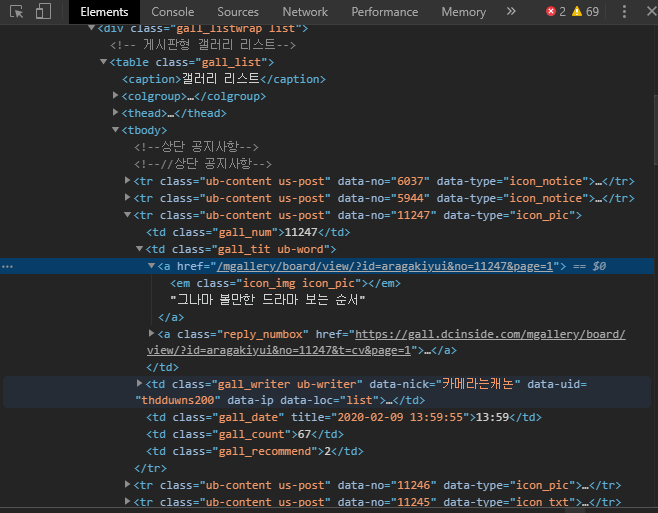Click the closing </td> tag line
This screenshot has height=513, width=658.
point(162,367)
